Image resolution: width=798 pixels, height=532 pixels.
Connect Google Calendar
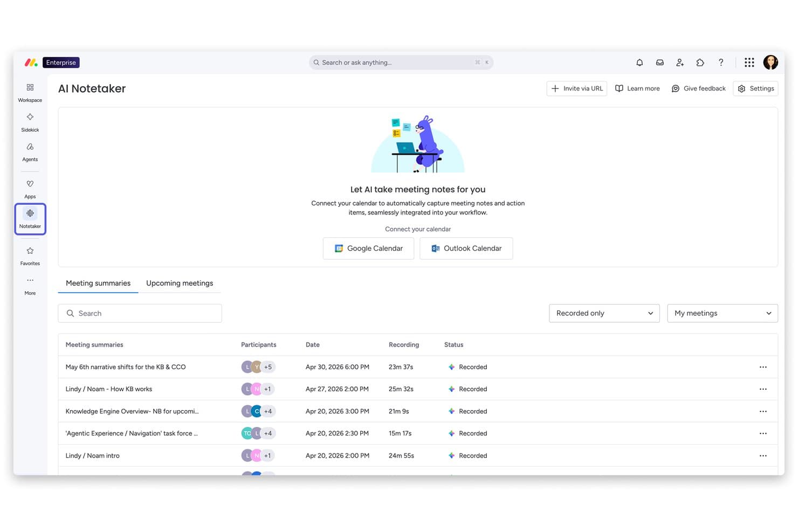(x=368, y=248)
